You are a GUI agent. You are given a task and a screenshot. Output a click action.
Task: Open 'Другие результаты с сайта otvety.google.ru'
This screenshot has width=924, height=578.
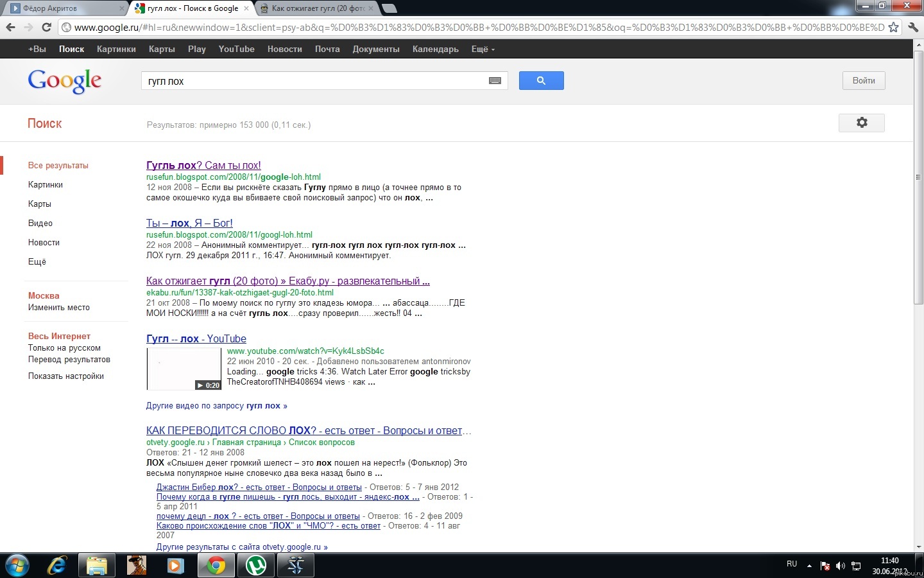click(x=242, y=547)
